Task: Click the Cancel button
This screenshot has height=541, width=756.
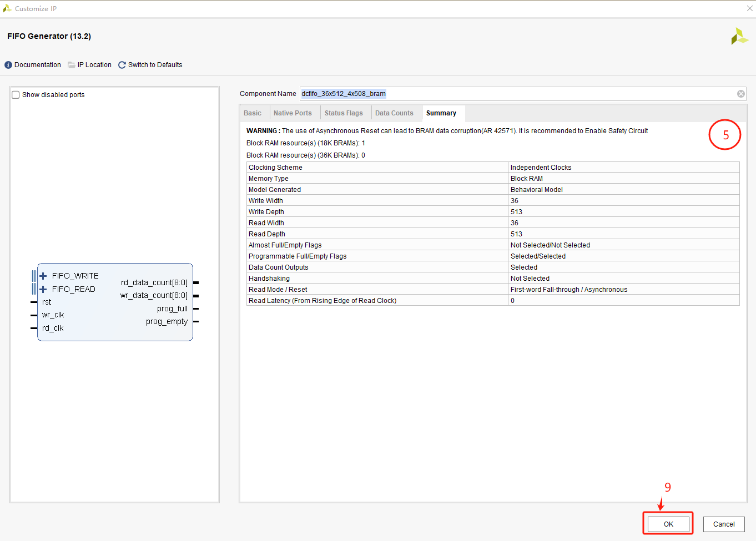Action: tap(724, 524)
